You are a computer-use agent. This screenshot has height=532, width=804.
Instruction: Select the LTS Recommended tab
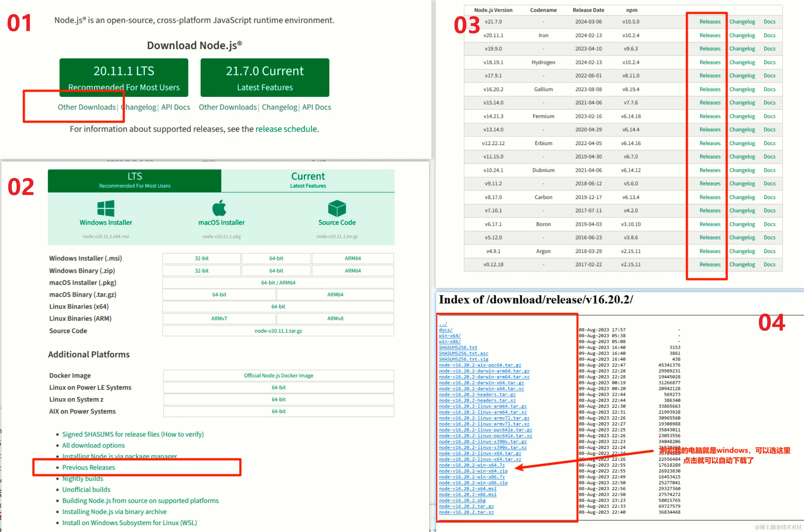(x=135, y=180)
